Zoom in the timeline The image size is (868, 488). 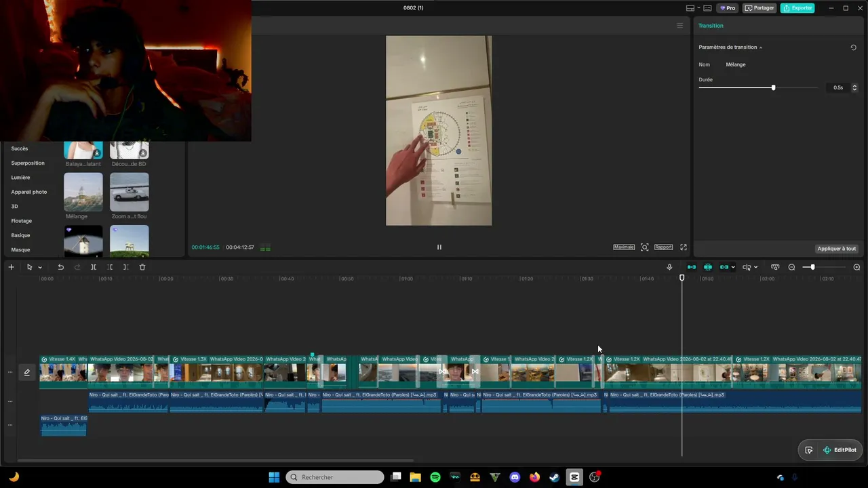(856, 267)
